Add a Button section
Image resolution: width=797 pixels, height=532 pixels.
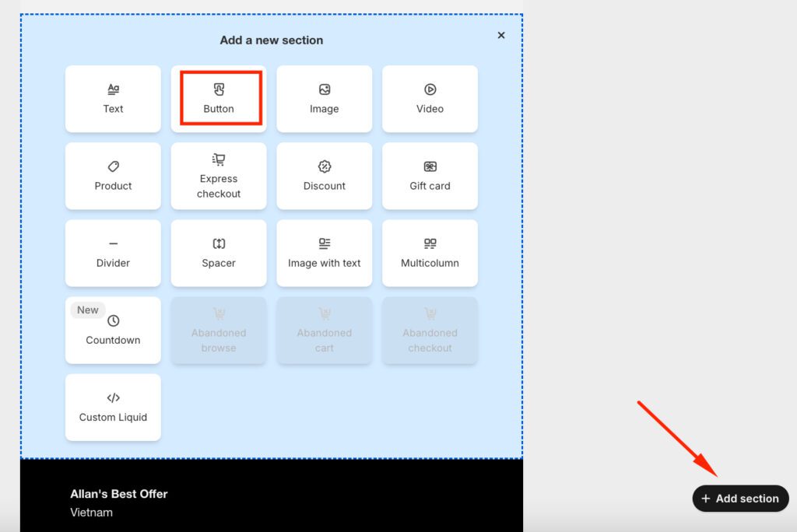coord(219,99)
